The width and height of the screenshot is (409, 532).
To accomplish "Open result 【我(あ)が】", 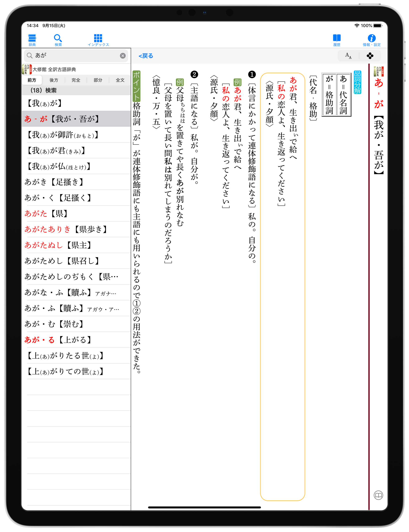I will (x=76, y=103).
